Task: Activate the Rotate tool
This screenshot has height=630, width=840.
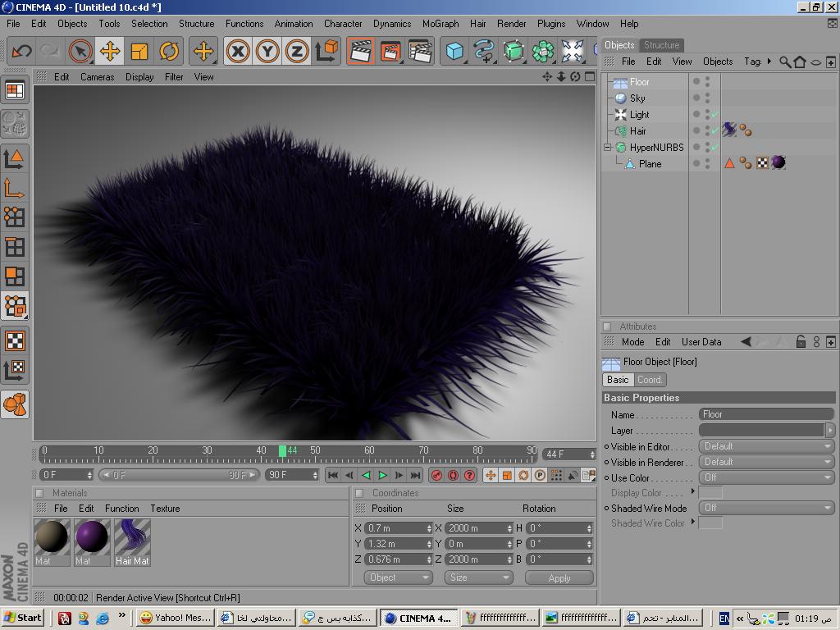Action: tap(169, 52)
